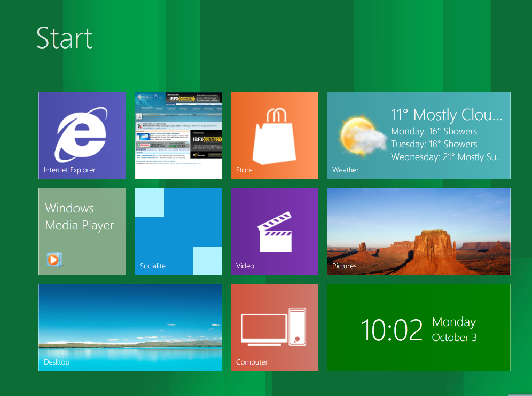
Task: Click the clock tile showing 10:02
Action: coord(419,328)
